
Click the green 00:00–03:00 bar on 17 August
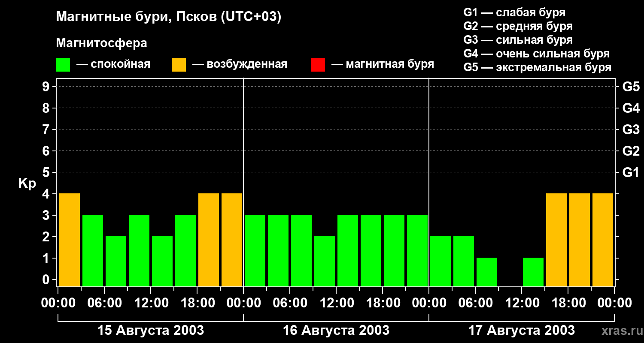(440, 261)
